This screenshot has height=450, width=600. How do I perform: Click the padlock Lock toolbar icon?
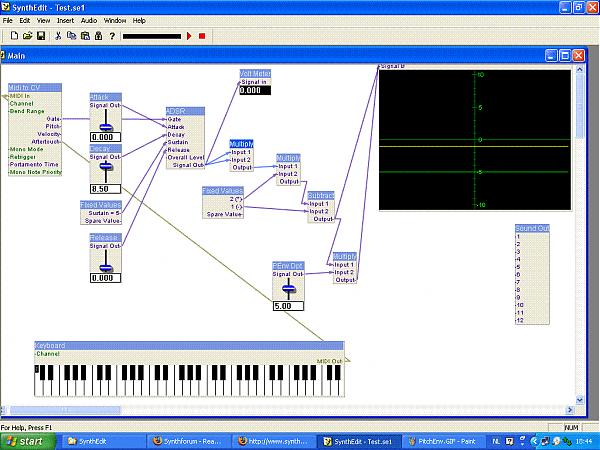tap(98, 36)
